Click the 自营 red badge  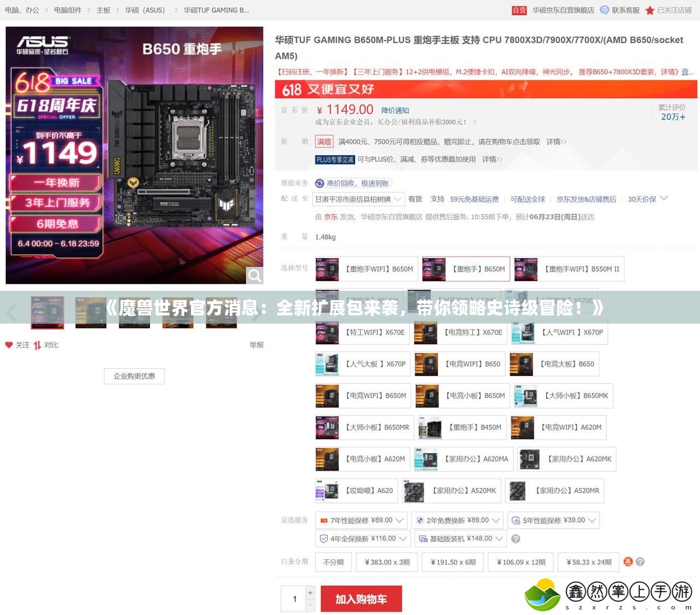click(519, 10)
